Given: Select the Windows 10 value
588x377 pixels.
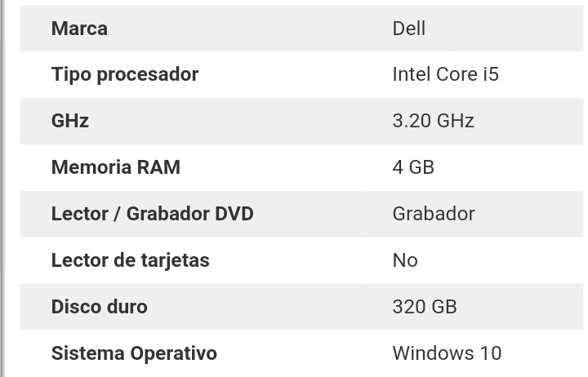Looking at the screenshot, I should [x=447, y=353].
